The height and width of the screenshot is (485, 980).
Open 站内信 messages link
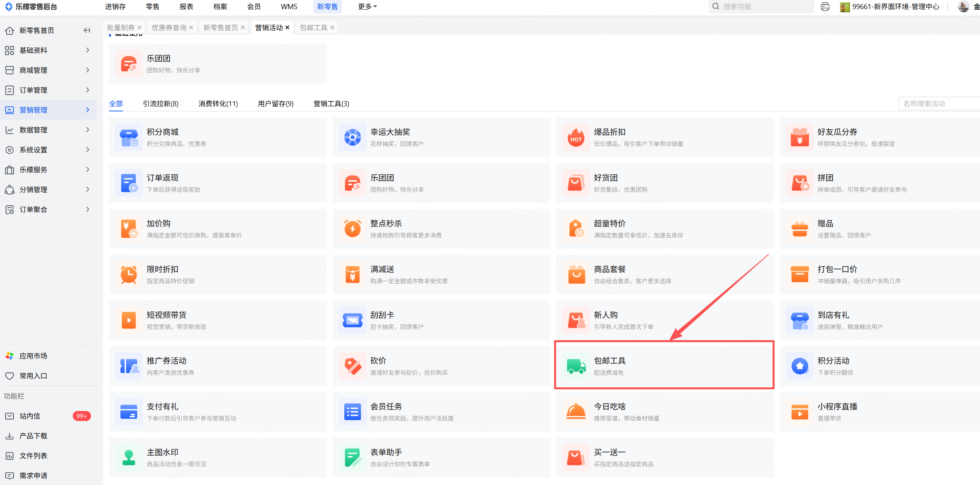(30, 416)
